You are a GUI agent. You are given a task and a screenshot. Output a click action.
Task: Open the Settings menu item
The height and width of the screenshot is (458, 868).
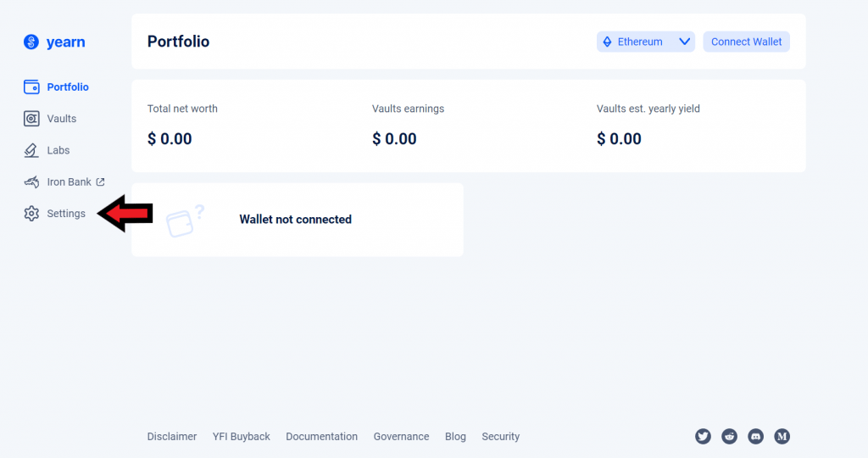tap(66, 214)
